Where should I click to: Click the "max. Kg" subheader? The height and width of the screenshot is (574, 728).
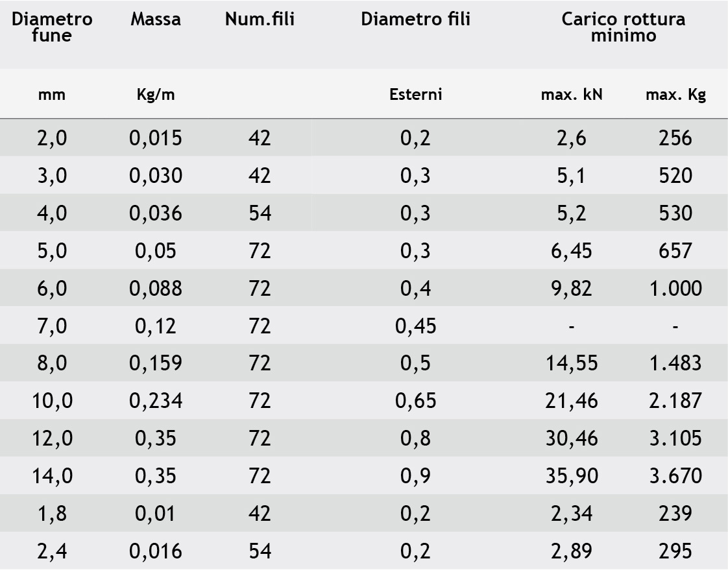(675, 95)
